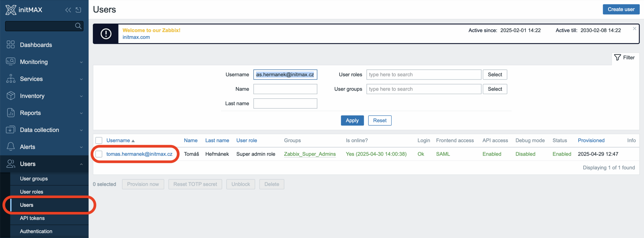
Task: Click Select next to User roles
Action: [x=495, y=75]
